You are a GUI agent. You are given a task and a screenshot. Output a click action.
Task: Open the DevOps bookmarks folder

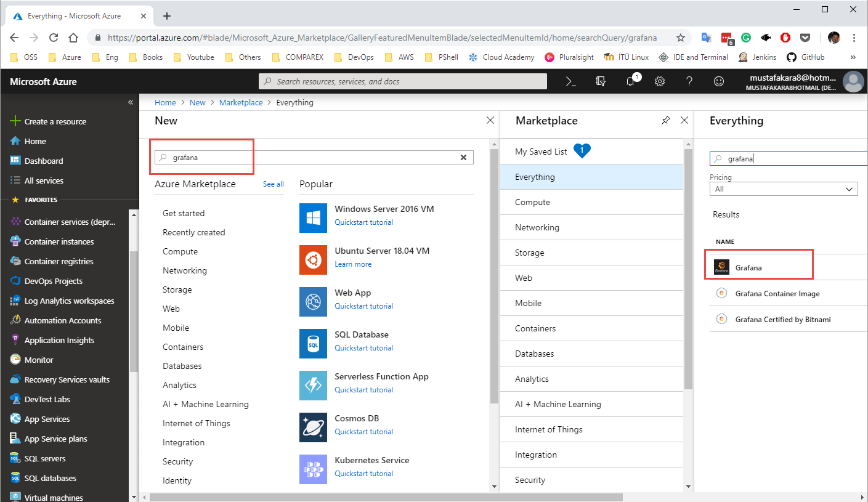pos(354,57)
